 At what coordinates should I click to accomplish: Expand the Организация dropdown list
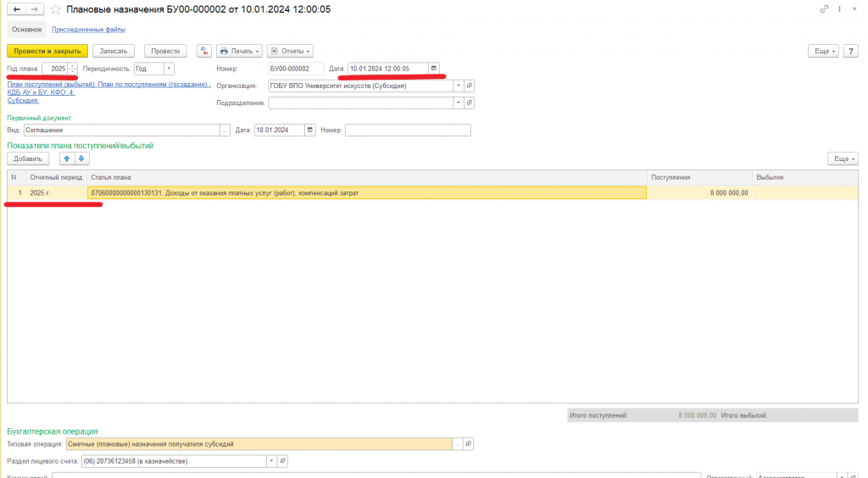pos(459,86)
